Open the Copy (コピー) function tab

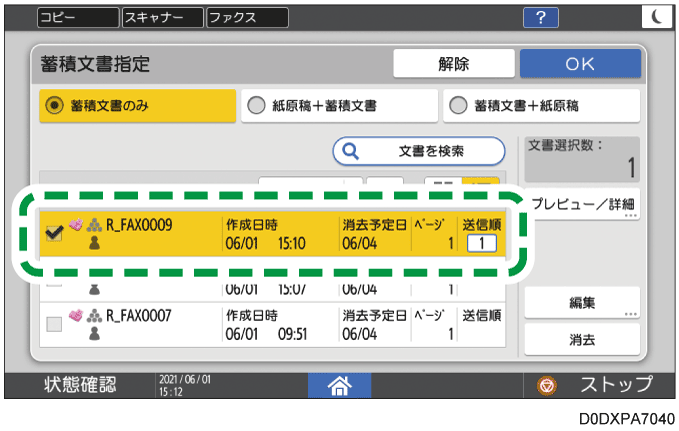point(78,18)
